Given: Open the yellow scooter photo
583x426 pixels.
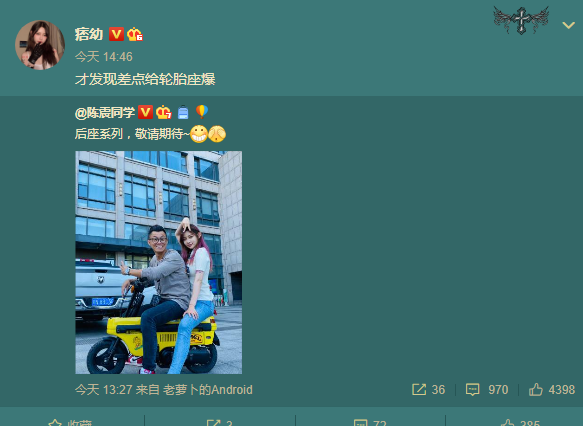Looking at the screenshot, I should pyautogui.click(x=159, y=262).
